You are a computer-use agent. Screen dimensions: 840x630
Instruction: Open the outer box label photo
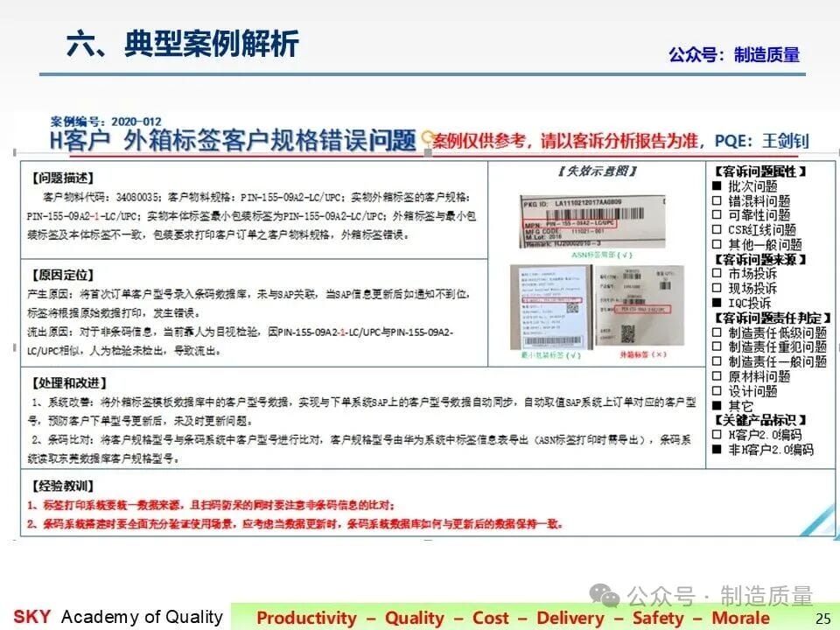point(640,307)
